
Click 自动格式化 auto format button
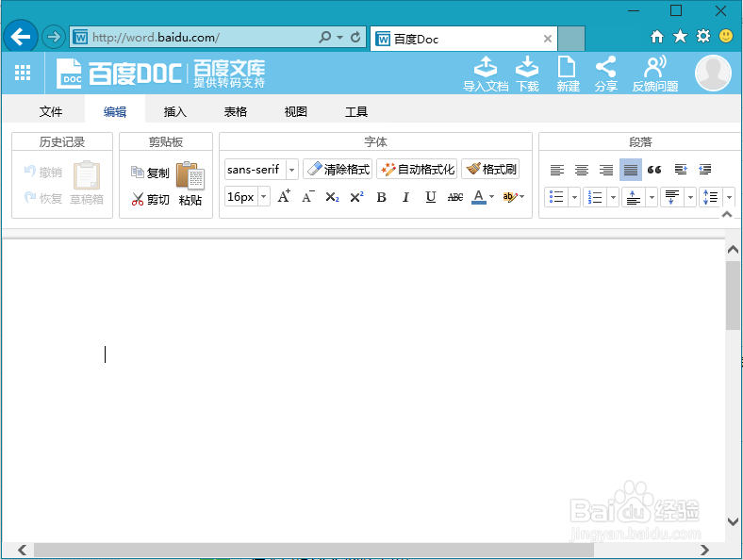(417, 169)
